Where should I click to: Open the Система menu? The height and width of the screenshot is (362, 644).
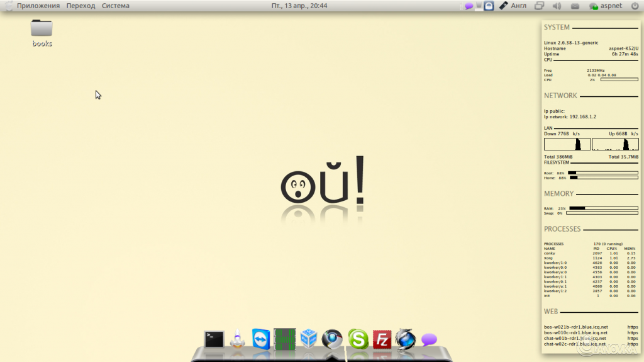(116, 6)
